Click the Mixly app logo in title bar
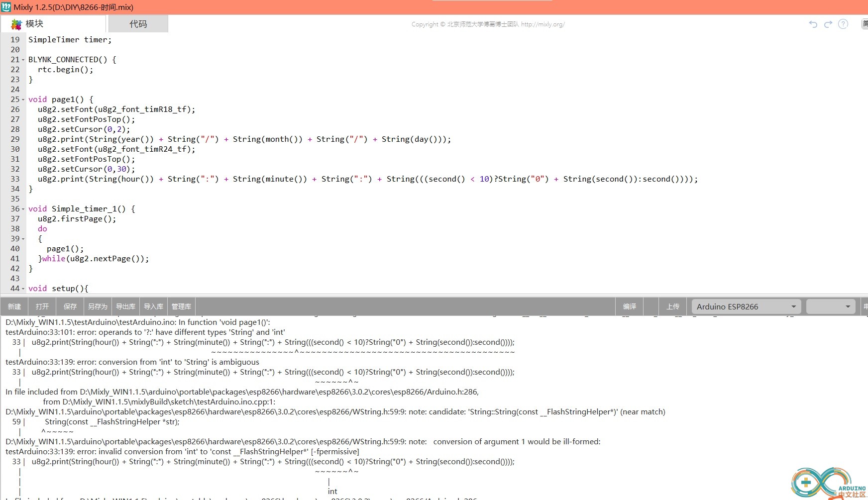Screen dimensions: 868x500 [6, 7]
